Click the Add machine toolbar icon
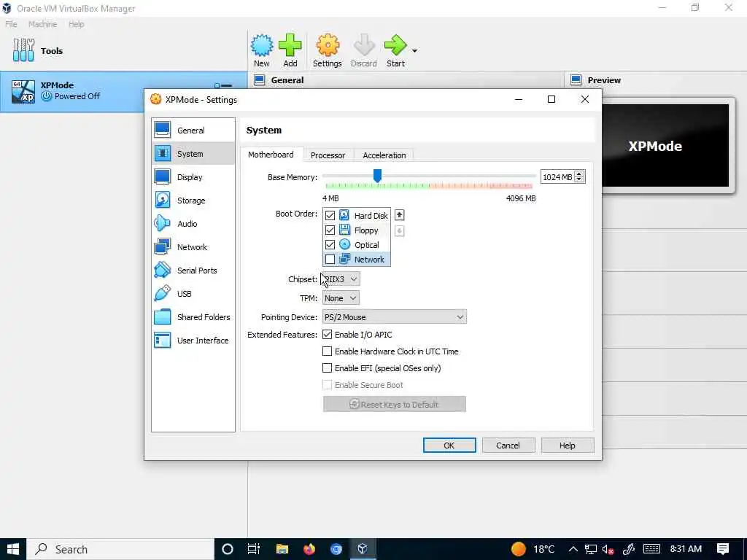This screenshot has width=747, height=560. click(290, 50)
